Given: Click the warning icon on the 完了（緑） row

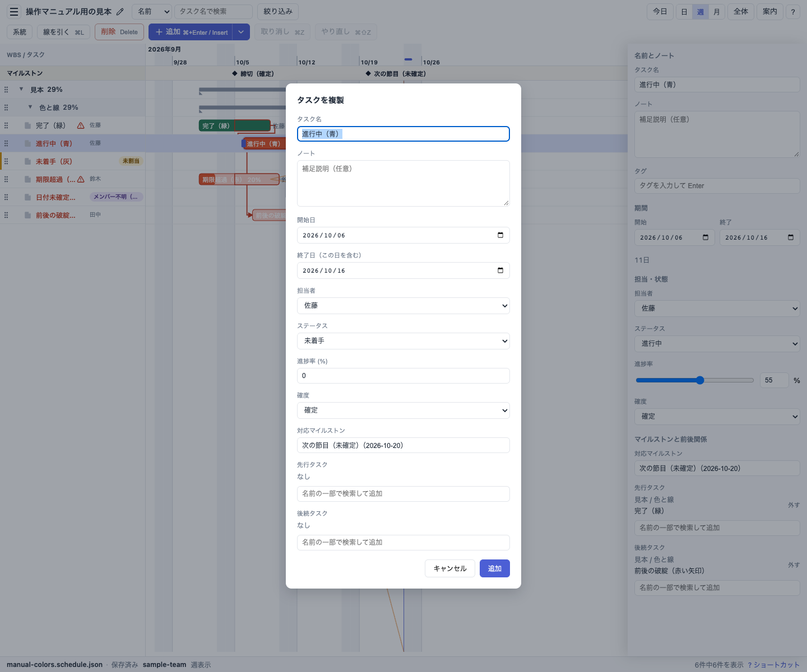Looking at the screenshot, I should [x=81, y=125].
